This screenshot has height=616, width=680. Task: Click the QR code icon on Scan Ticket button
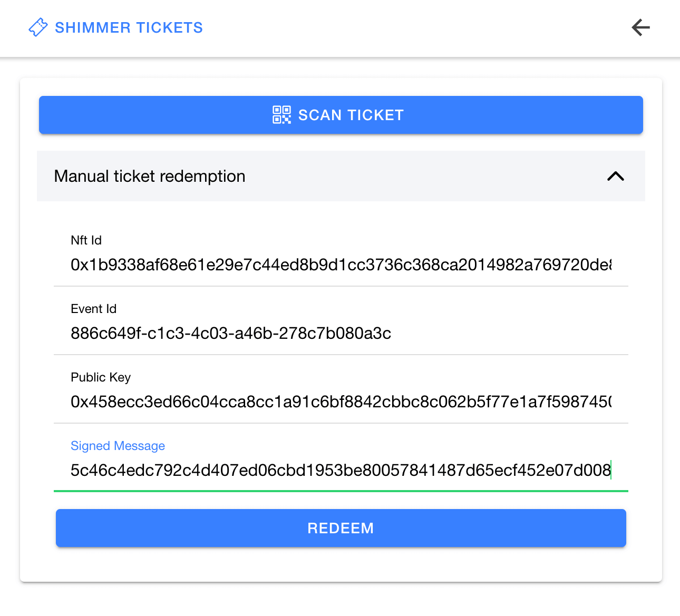coord(282,115)
